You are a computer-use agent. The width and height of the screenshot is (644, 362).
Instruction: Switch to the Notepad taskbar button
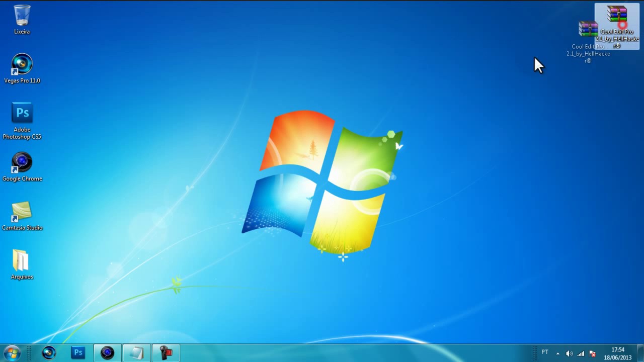136,353
